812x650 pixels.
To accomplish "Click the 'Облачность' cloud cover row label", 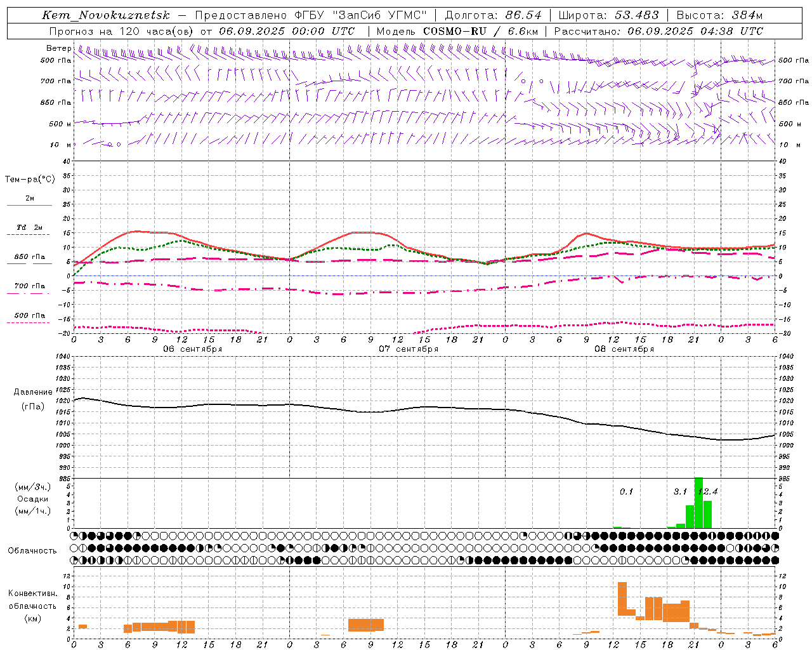I will click(x=32, y=550).
